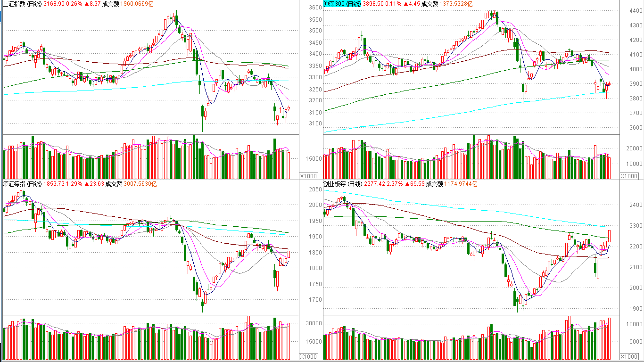Screen dimensions: 644x362
Task: Click the 2400 axis label on 创业板综
Action: coord(635,205)
